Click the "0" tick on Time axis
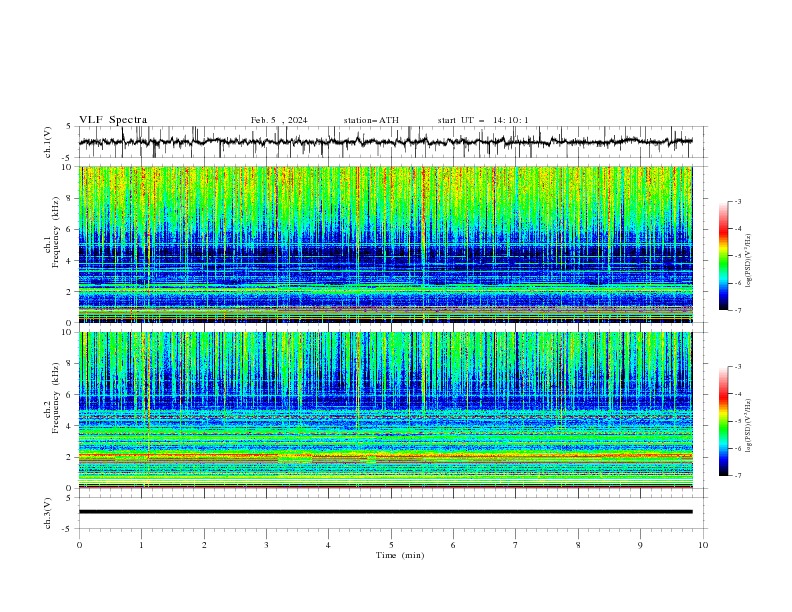Image resolution: width=792 pixels, height=612 pixels. pyautogui.click(x=79, y=545)
